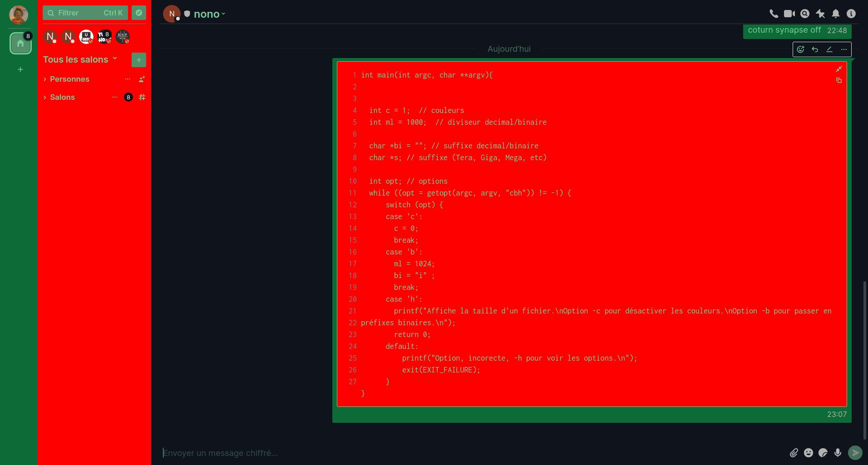Collapse the 'Tous les salons' list

point(115,59)
